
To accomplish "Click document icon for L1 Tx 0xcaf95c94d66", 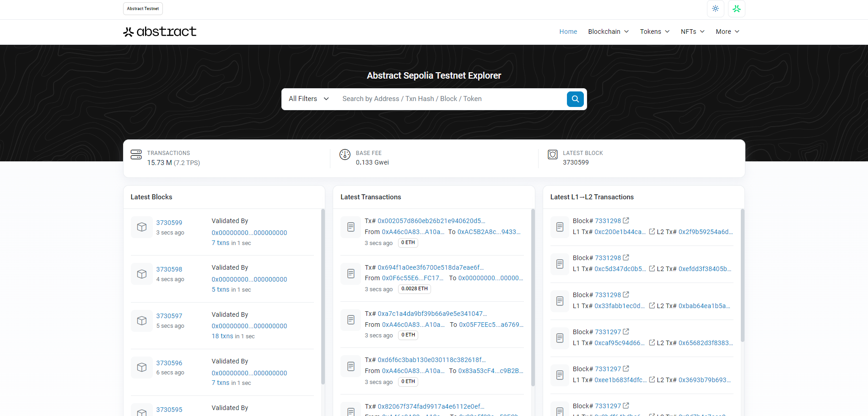I will [x=560, y=338].
